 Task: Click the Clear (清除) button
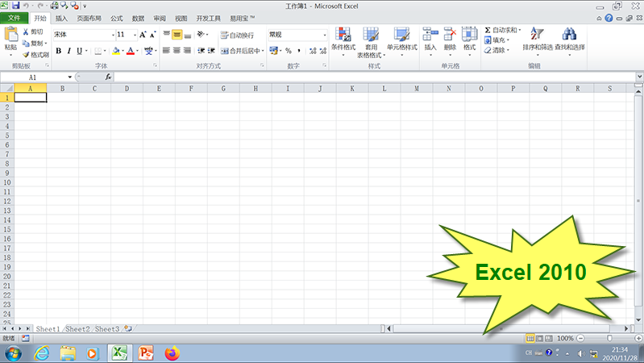click(497, 50)
